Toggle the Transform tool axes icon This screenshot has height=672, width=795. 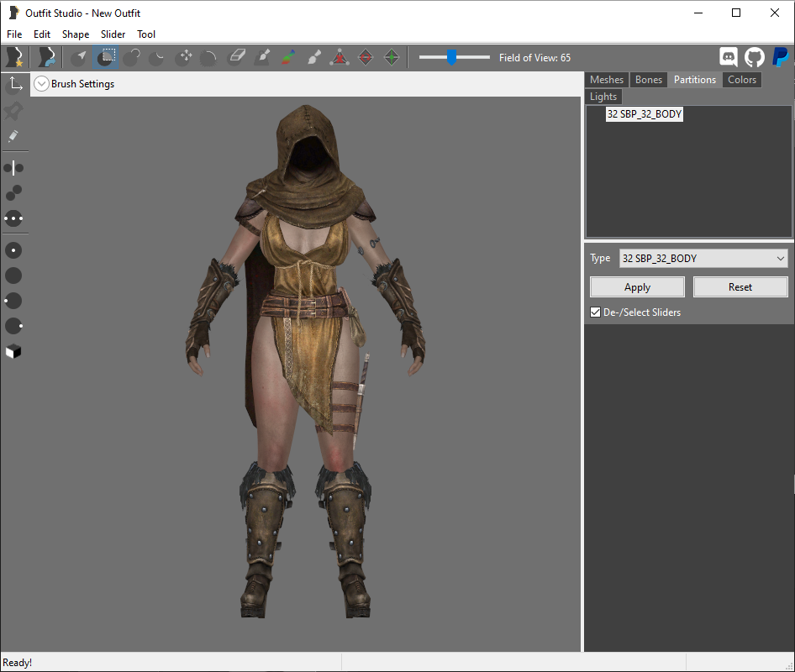(x=14, y=85)
